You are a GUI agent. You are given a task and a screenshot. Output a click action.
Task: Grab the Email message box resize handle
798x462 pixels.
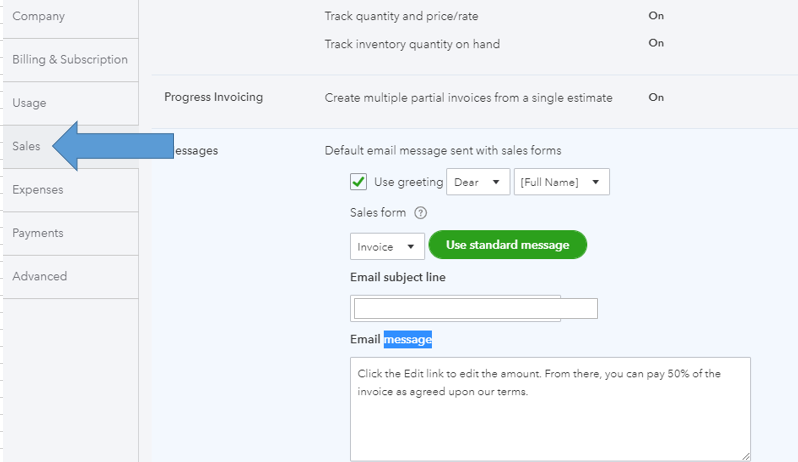(x=745, y=455)
